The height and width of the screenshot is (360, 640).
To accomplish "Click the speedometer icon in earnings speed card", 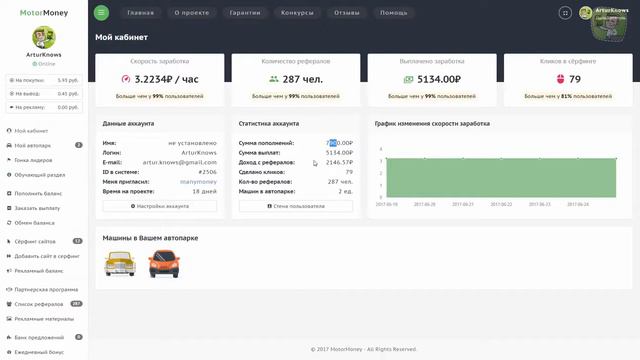I will tap(126, 79).
